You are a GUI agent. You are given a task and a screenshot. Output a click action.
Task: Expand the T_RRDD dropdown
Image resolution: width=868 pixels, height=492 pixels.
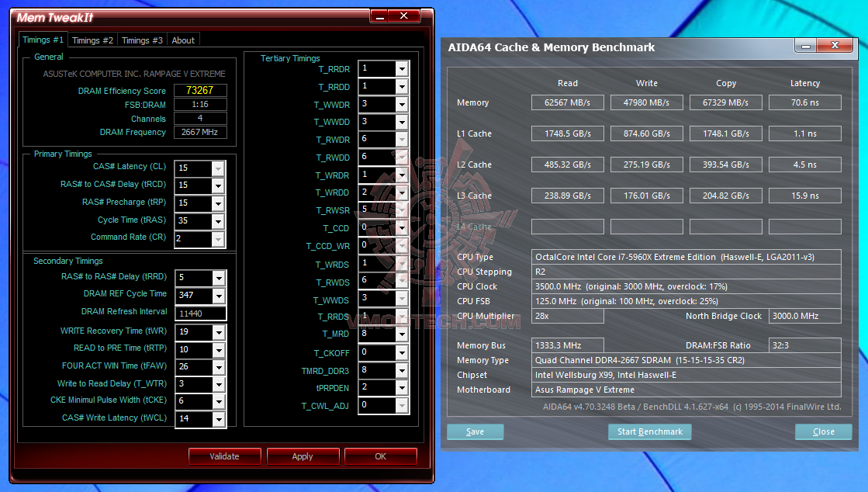click(402, 86)
